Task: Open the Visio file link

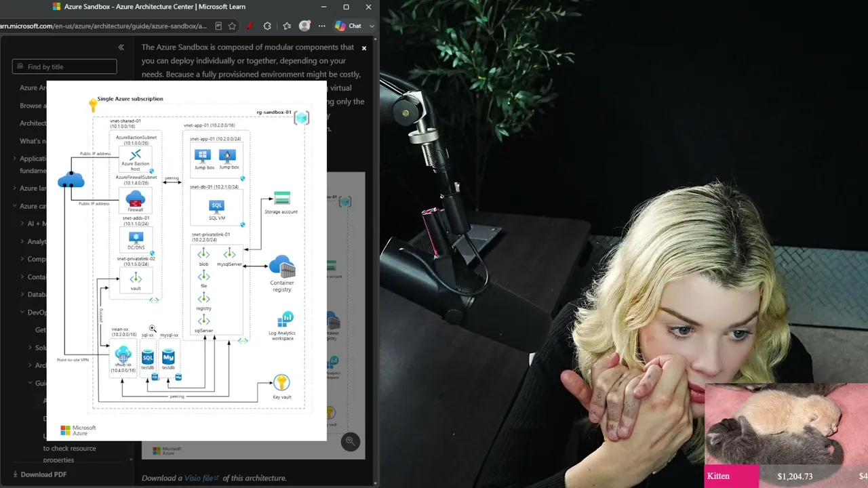Action: pos(201,478)
